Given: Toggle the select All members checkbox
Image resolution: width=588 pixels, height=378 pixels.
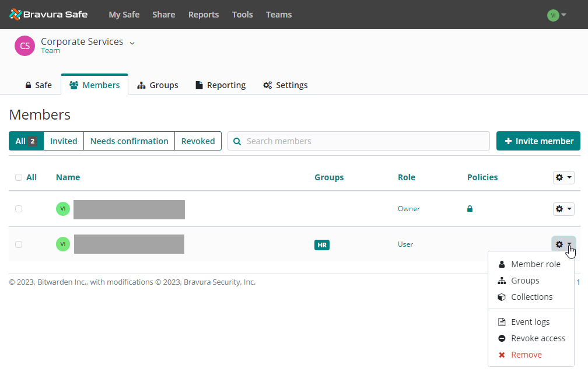Looking at the screenshot, I should 19,177.
